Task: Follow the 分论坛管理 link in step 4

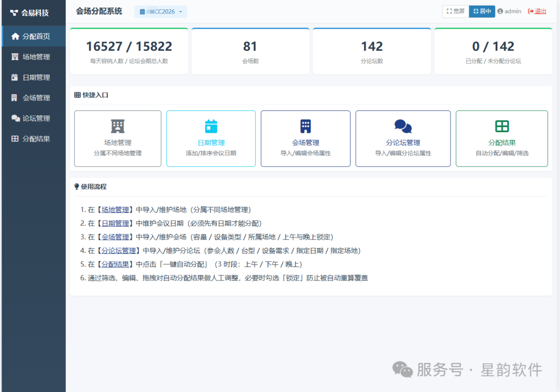Action: click(x=119, y=250)
